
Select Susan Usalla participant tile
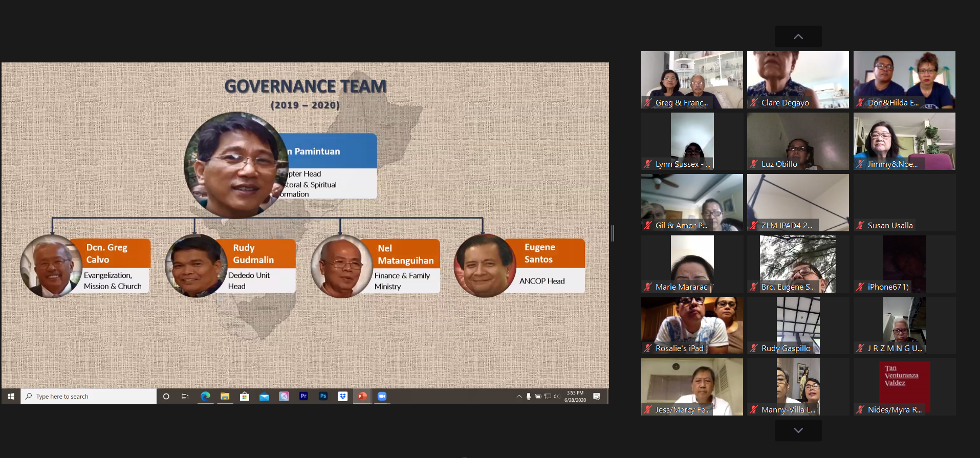(x=904, y=203)
